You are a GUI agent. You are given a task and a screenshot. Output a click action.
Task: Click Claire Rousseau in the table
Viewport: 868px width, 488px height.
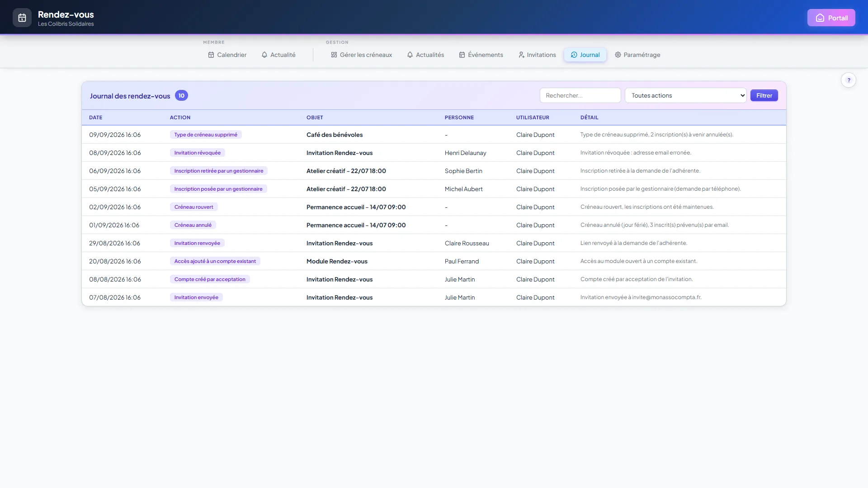467,243
